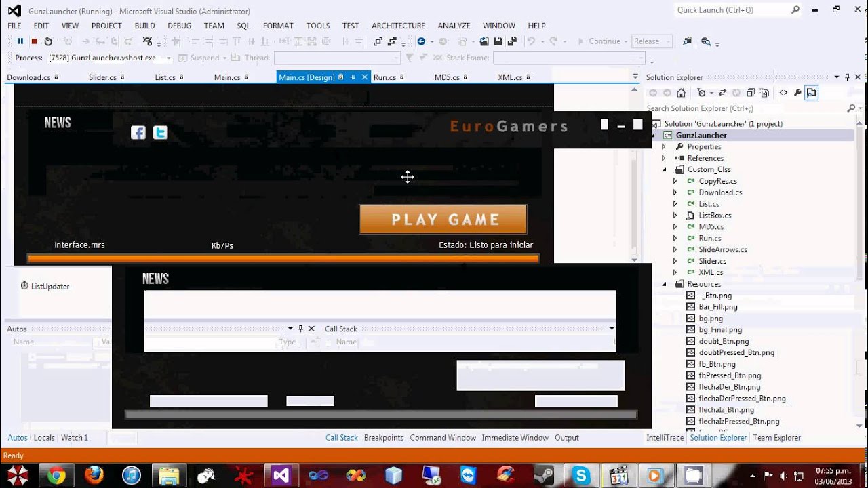This screenshot has height=488, width=868.
Task: Click the search magnifier in Solution Explorer
Action: [x=851, y=108]
